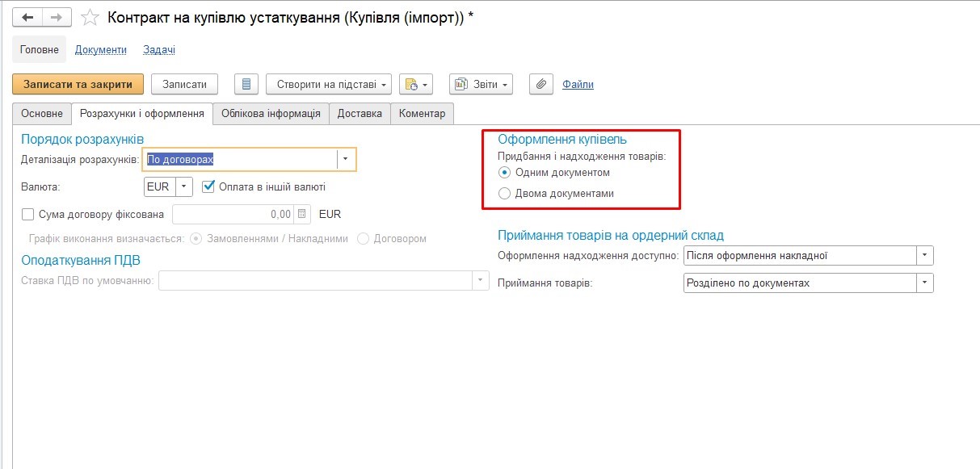This screenshot has height=469, width=980.
Task: Click the Ставка ПДВ по умовчанню field
Action: point(315,280)
